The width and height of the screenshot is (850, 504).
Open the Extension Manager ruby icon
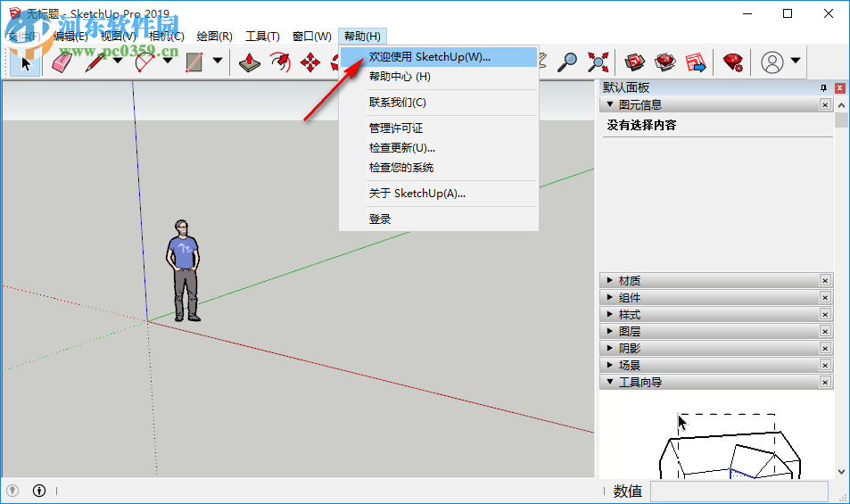[x=732, y=62]
